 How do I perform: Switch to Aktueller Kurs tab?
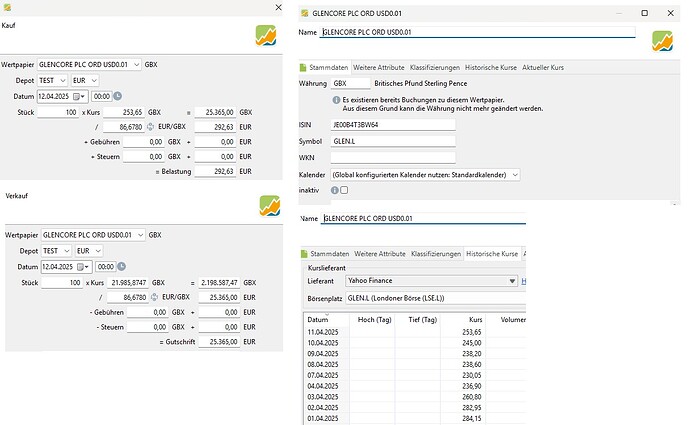pos(543,67)
